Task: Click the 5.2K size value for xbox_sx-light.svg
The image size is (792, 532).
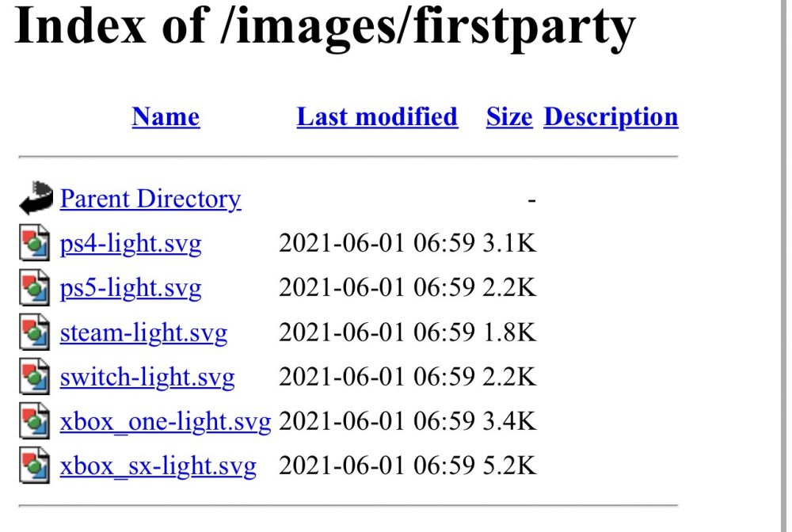Action: pyautogui.click(x=509, y=466)
